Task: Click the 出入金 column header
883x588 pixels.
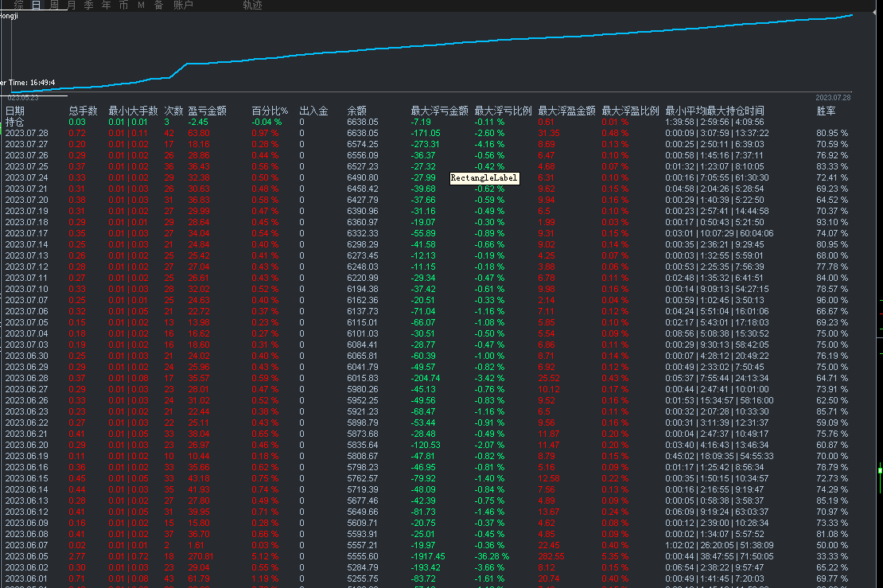Action: (313, 111)
